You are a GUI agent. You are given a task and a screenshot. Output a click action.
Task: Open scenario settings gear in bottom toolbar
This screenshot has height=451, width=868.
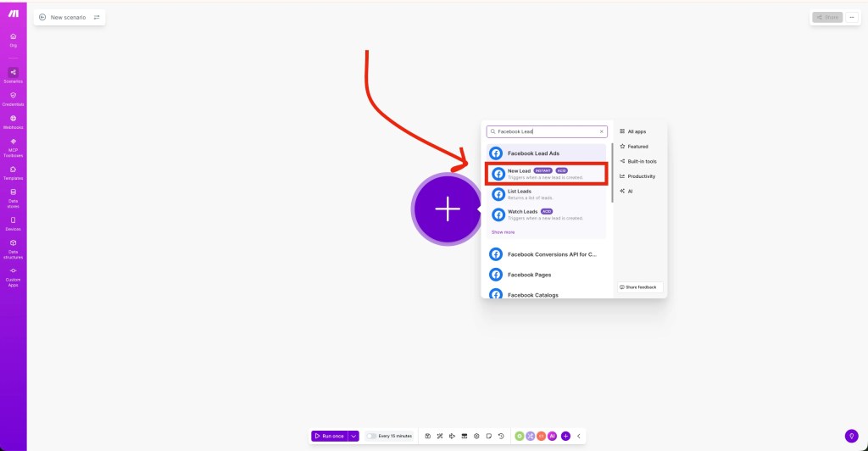tap(476, 436)
